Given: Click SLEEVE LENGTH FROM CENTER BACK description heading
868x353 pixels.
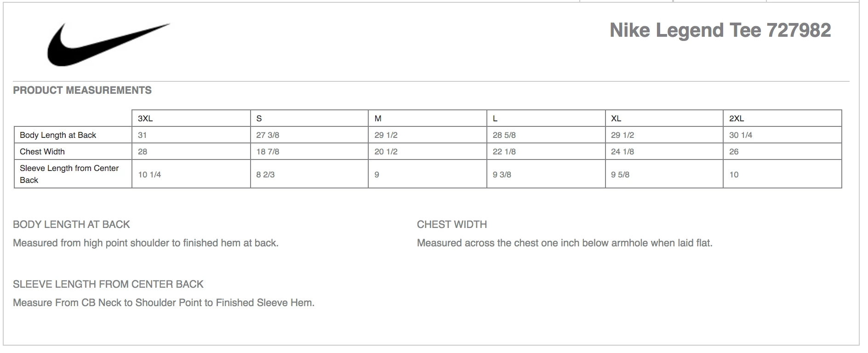Looking at the screenshot, I should pos(108,285).
